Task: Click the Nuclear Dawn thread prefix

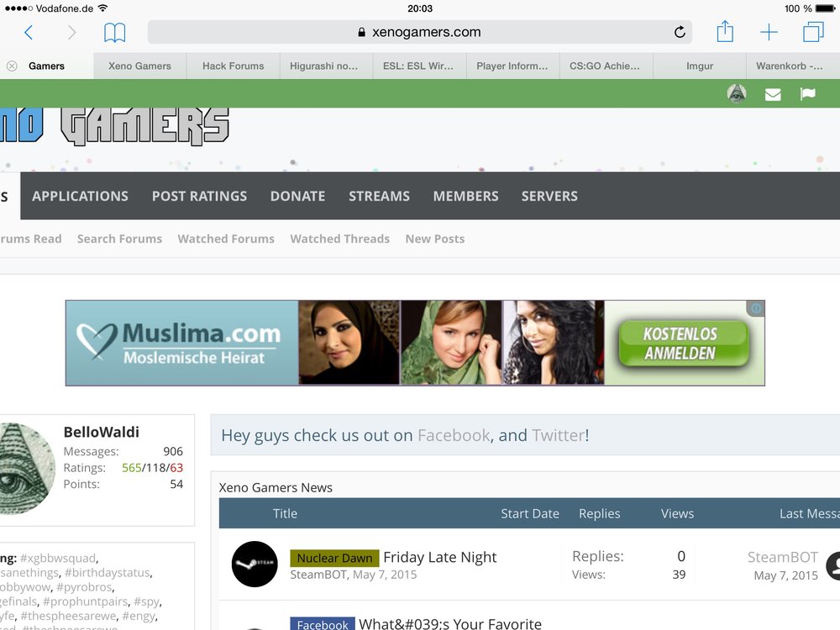Action: click(x=334, y=558)
